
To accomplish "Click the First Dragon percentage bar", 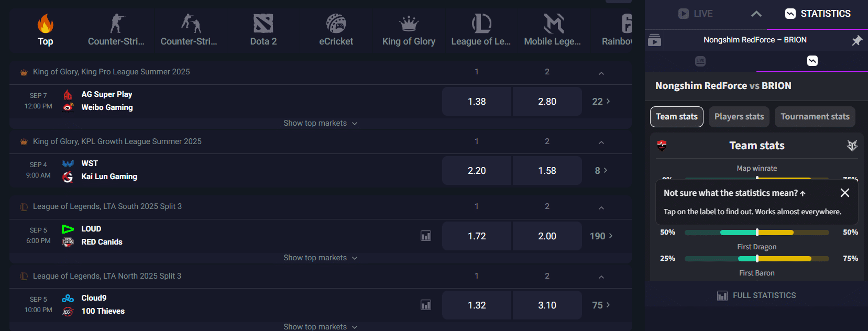I will (756, 258).
